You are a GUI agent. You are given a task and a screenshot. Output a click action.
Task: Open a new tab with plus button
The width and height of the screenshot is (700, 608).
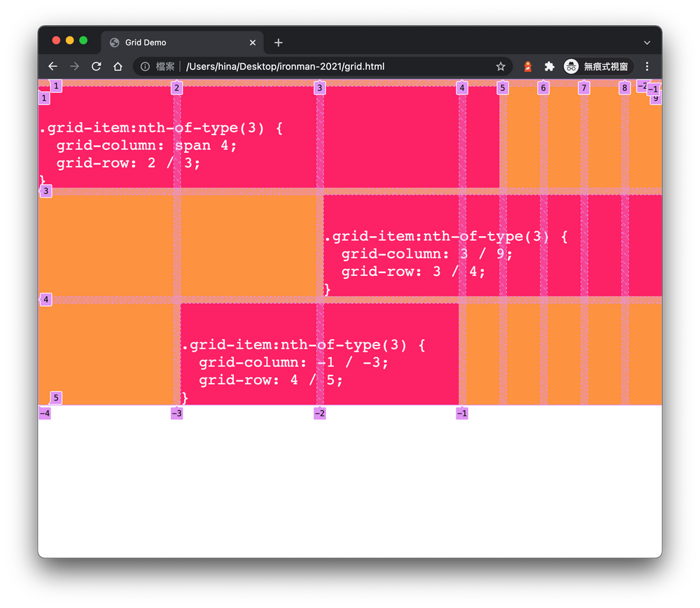coord(279,43)
